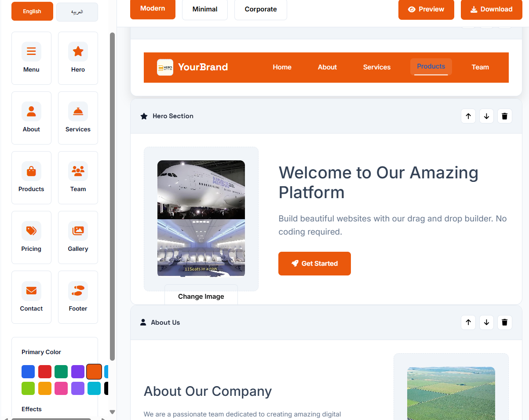Switch language to Arabic
529x420 pixels.
pos(77,11)
